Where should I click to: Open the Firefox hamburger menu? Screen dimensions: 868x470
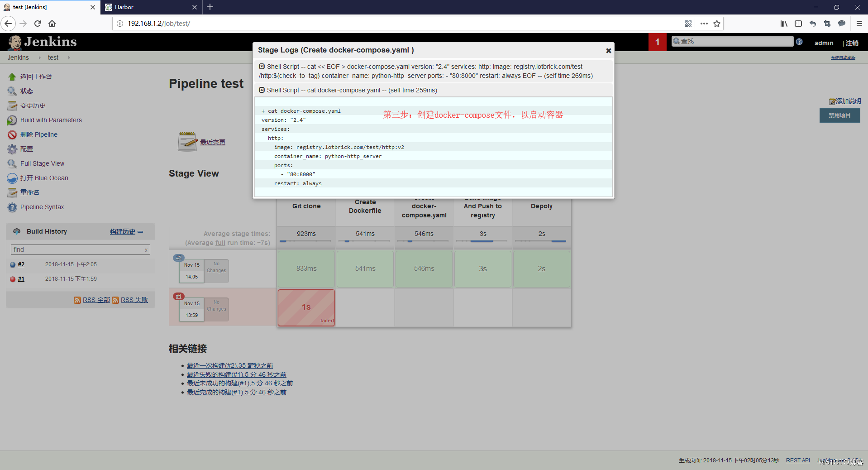pyautogui.click(x=858, y=24)
